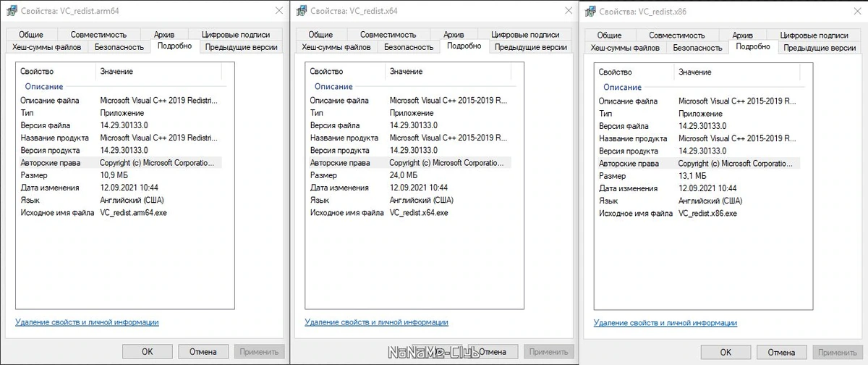Select Подробно tab in VC_redist.x86 window

tap(754, 46)
